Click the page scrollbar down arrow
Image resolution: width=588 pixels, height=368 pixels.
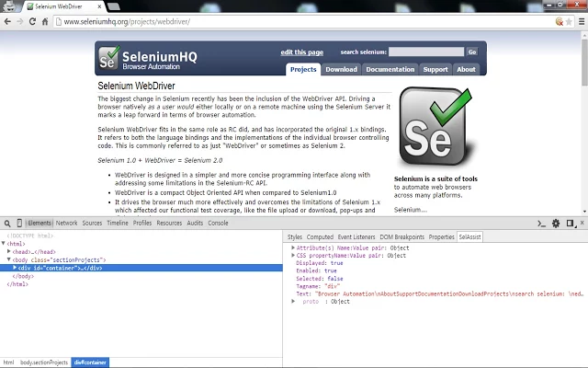pos(584,212)
